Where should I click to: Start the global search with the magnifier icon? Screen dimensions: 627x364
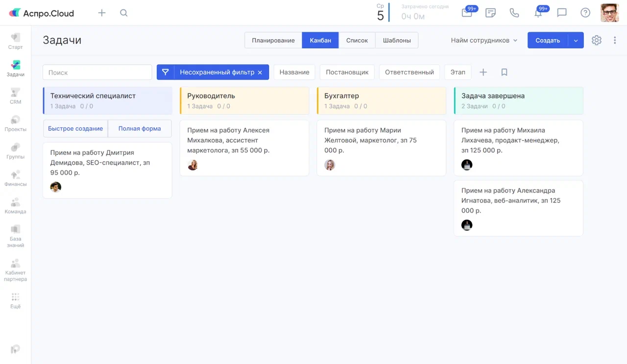click(123, 13)
